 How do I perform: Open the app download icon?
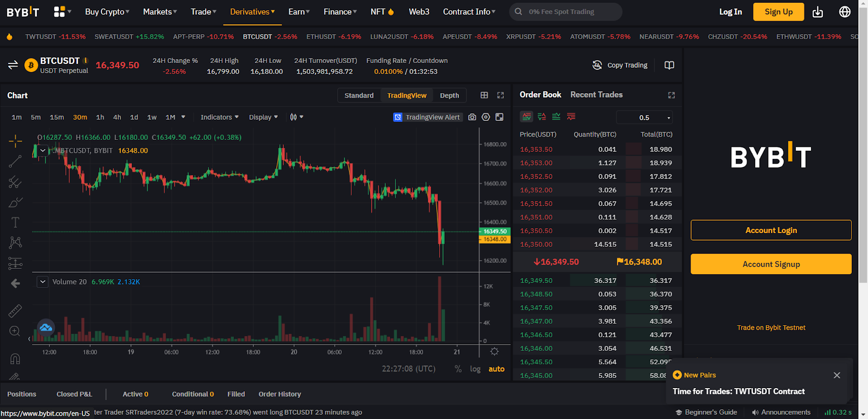(818, 12)
